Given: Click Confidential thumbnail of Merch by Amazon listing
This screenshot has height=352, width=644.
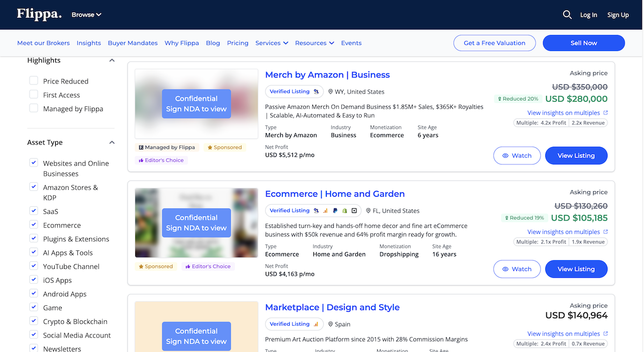Looking at the screenshot, I should pyautogui.click(x=196, y=104).
